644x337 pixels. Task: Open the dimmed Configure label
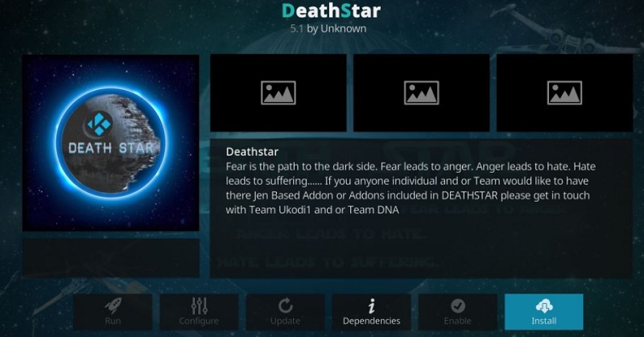199,321
